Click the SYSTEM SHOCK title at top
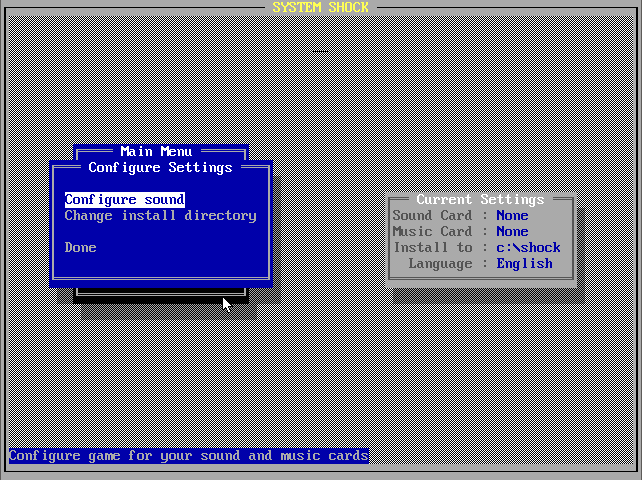This screenshot has height=480, width=642. tap(320, 7)
